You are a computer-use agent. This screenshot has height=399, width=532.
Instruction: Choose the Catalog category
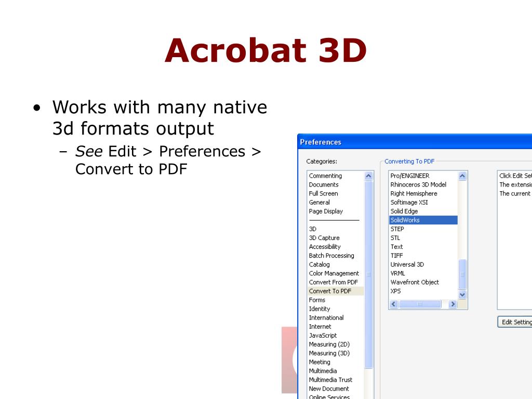pyautogui.click(x=320, y=264)
